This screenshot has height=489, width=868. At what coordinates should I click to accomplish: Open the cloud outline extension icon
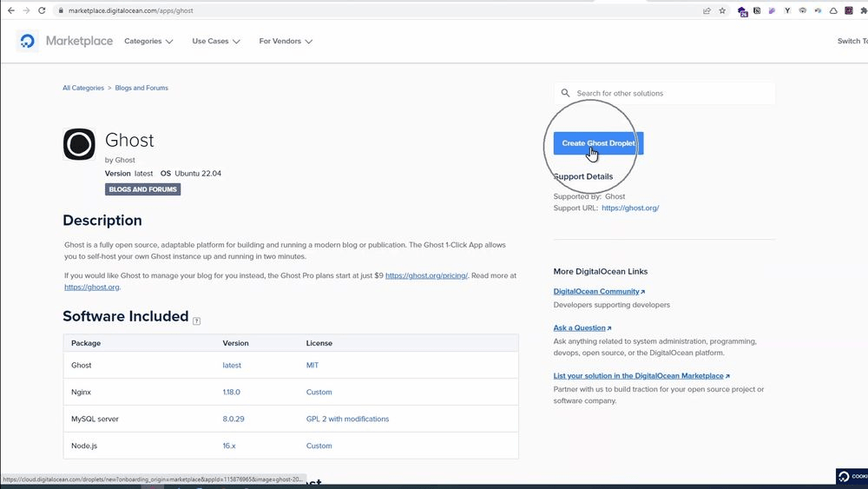(x=833, y=10)
